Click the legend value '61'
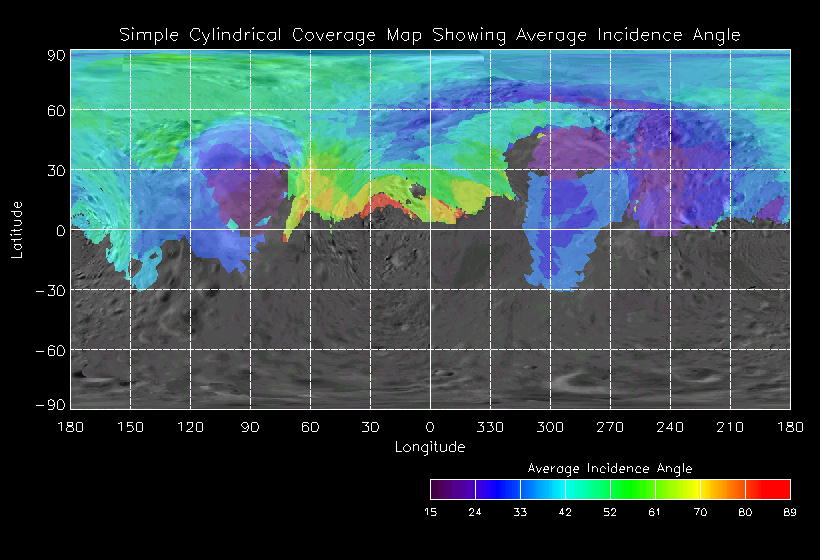The height and width of the screenshot is (560, 820). (655, 512)
